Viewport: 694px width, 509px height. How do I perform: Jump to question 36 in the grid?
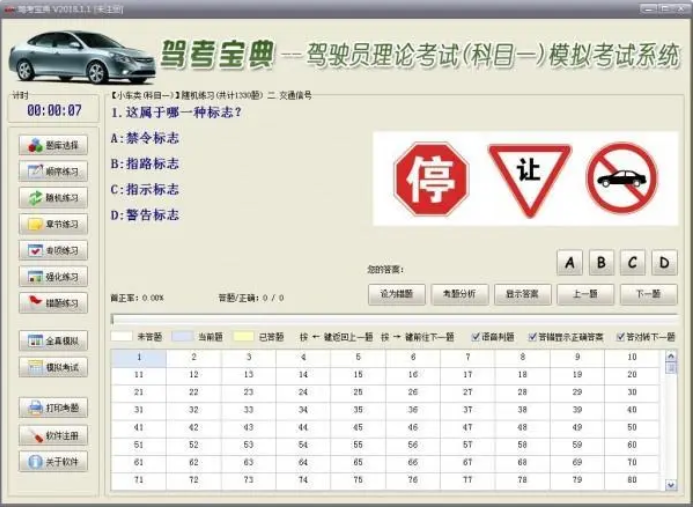[413, 410]
